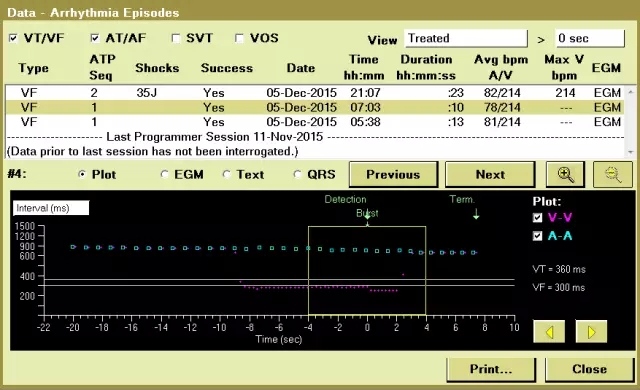
Task: Go to the Previous episode
Action: [x=393, y=175]
